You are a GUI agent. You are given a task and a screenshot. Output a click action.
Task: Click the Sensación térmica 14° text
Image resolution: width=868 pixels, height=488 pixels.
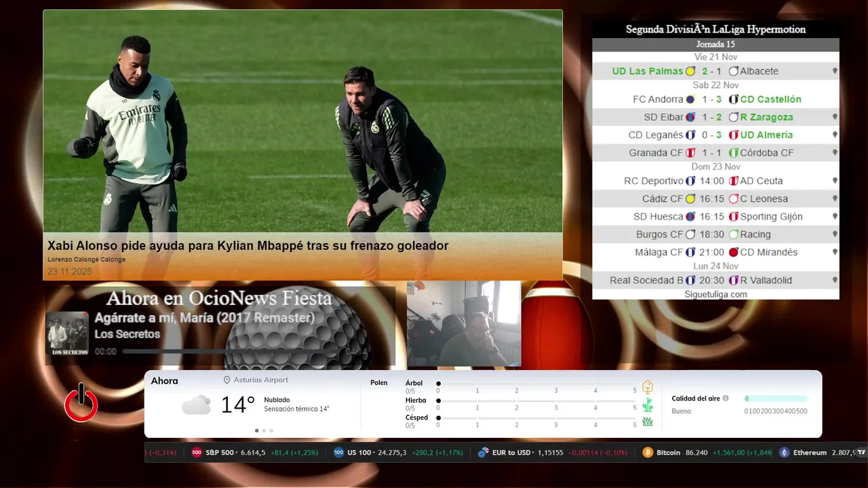coord(296,409)
